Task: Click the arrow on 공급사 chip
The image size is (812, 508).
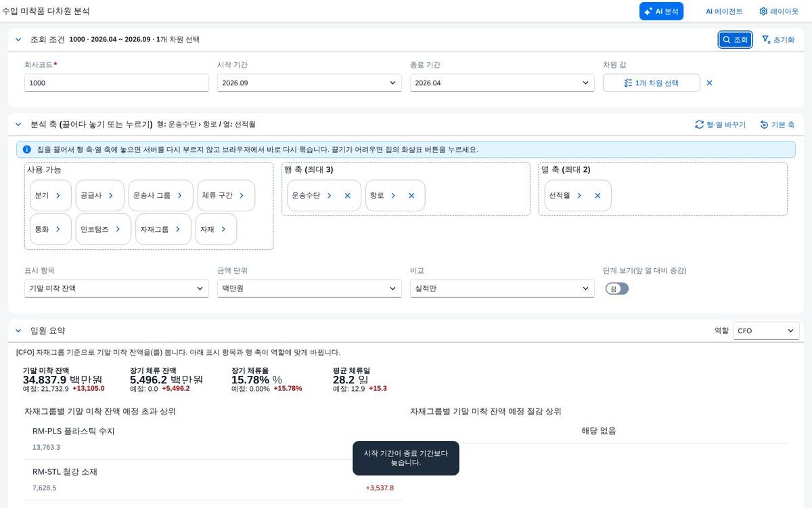Action: (x=111, y=195)
